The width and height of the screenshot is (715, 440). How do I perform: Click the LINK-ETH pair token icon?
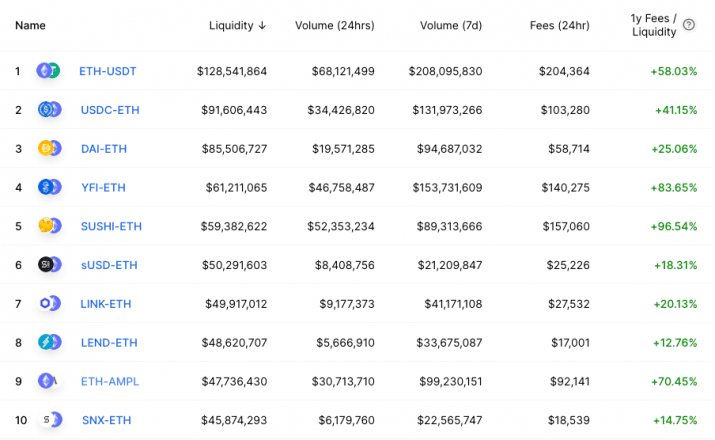49,303
